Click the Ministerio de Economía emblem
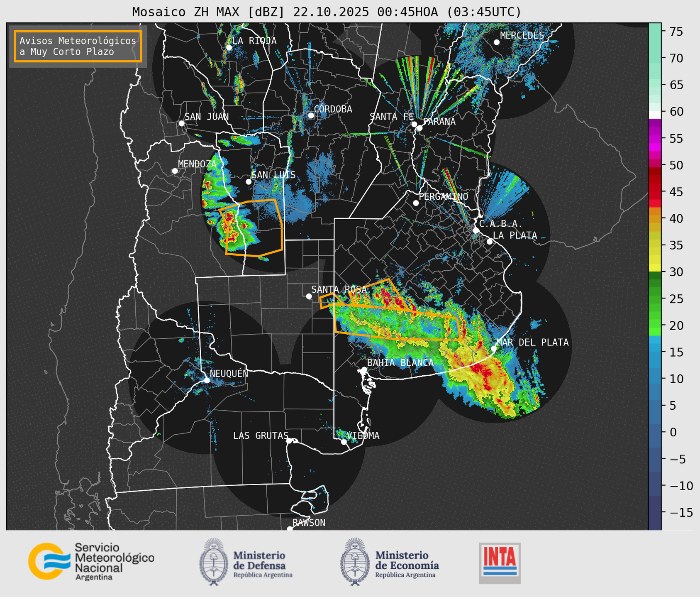This screenshot has height=597, width=700. point(355,562)
